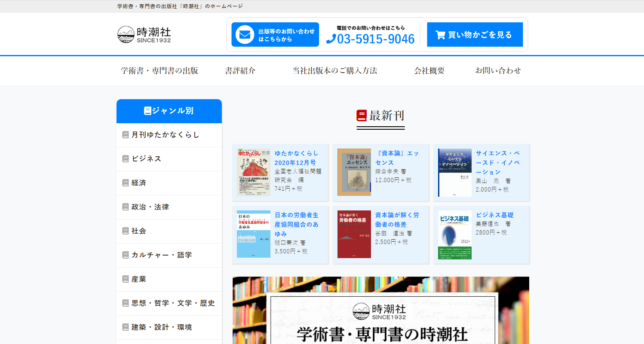Click the book icon beside 政治・法律
Screen dimensions: 644x344
[x=126, y=207]
